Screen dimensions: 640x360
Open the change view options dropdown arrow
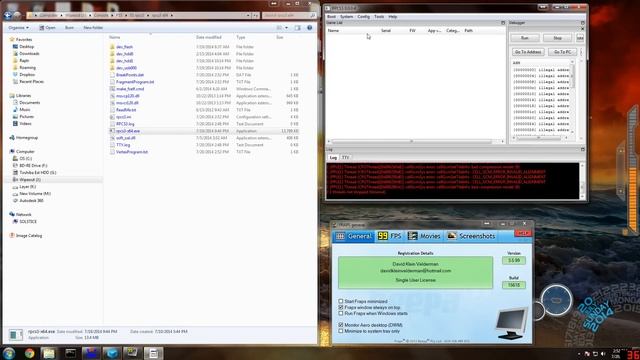point(287,28)
